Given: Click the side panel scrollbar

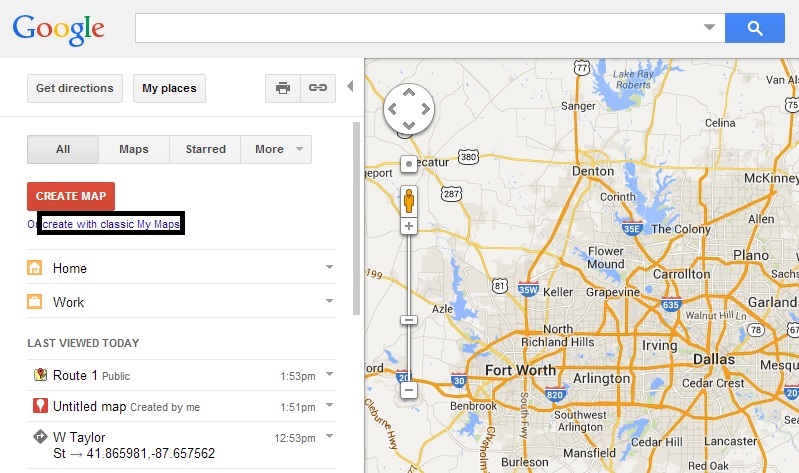Looking at the screenshot, I should click(x=356, y=218).
